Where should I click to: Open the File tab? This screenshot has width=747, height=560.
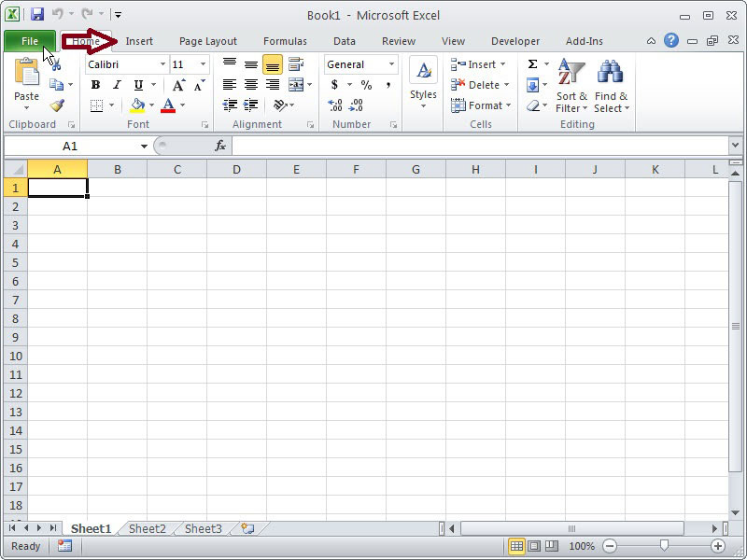[30, 41]
